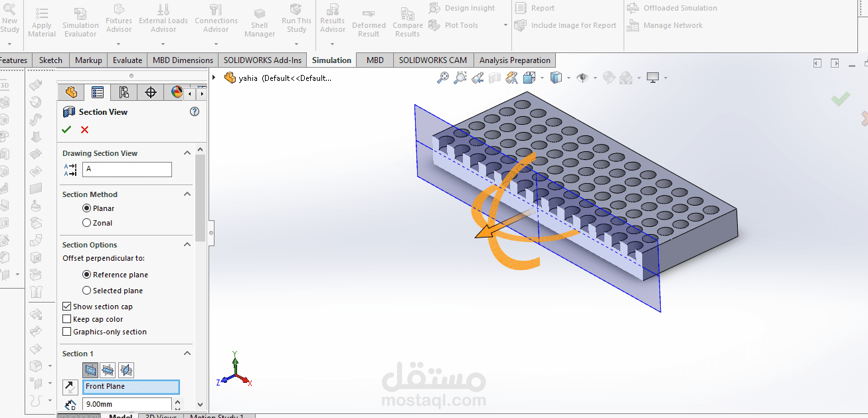This screenshot has width=868, height=418.
Task: Collapse the Drawing Section View group
Action: [187, 153]
